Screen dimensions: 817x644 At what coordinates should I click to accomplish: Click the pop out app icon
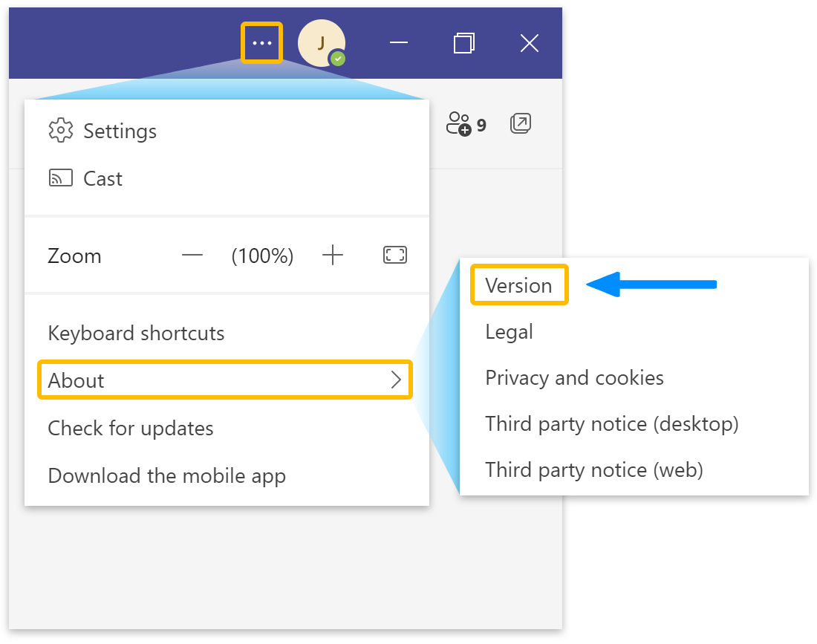pyautogui.click(x=521, y=123)
